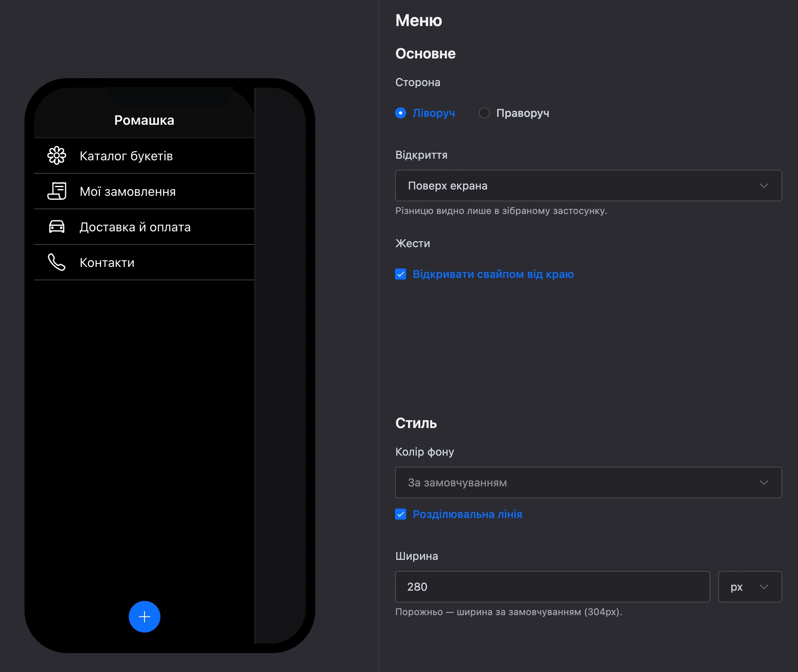Tap the Доставка й оплата entry
The height and width of the screenshot is (672, 798).
tap(144, 227)
